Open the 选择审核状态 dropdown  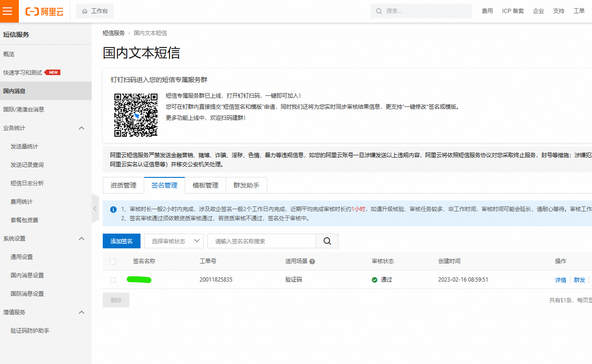(174, 241)
